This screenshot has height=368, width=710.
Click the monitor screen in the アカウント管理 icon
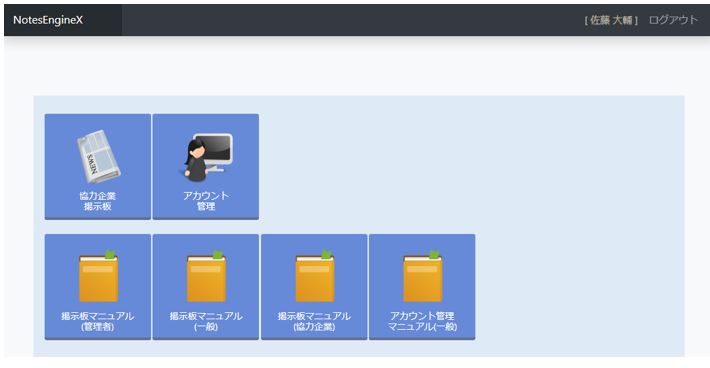click(x=214, y=148)
